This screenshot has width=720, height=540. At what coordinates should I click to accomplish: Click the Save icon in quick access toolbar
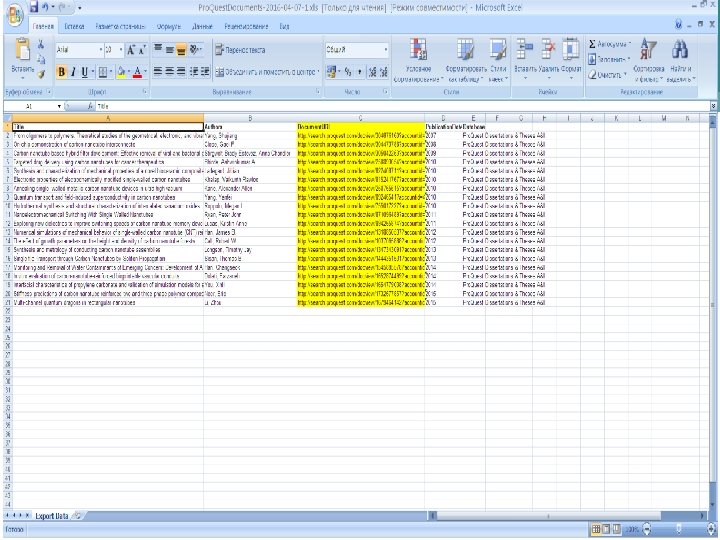point(34,7)
